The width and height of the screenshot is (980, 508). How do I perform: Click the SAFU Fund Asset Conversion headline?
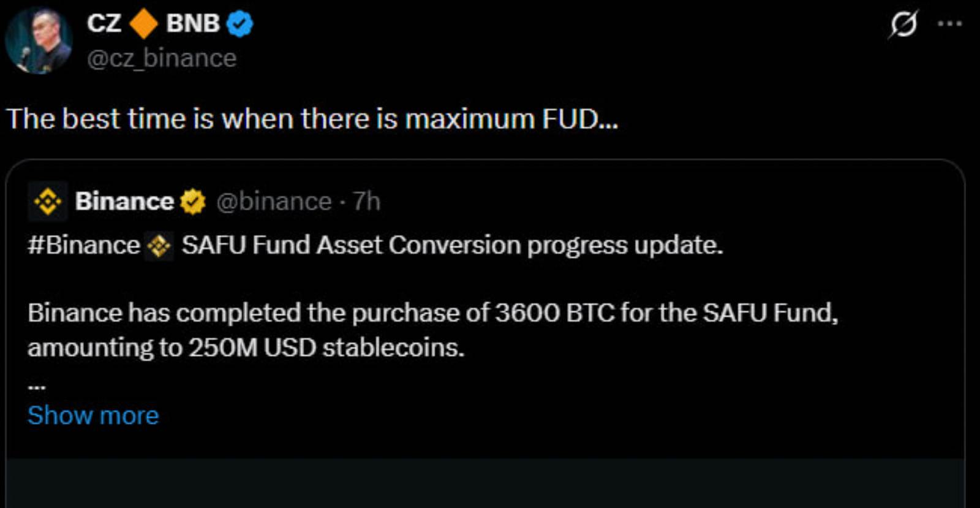452,245
